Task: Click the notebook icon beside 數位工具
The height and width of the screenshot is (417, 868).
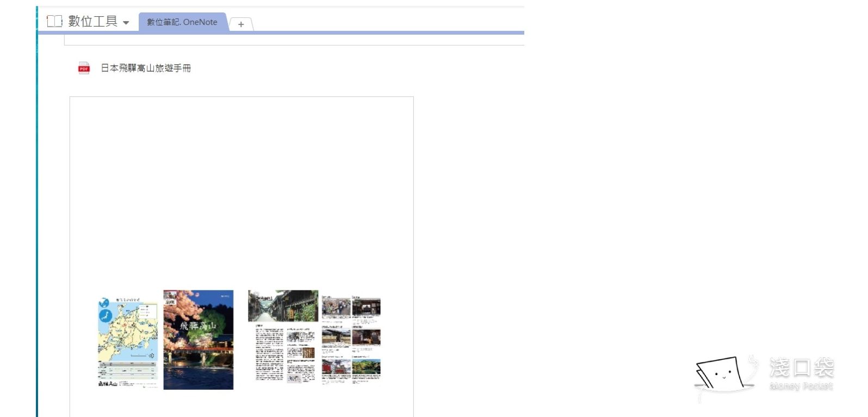Action: point(54,22)
